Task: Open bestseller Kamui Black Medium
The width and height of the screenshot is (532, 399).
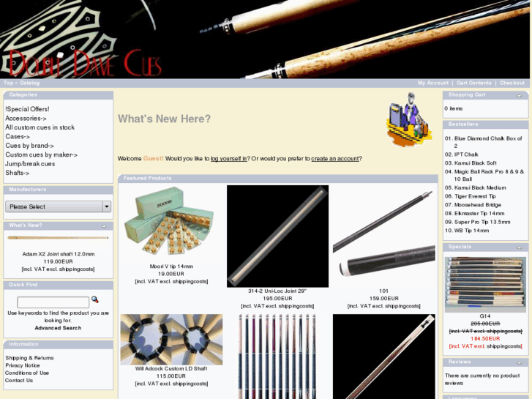Action: coord(480,187)
